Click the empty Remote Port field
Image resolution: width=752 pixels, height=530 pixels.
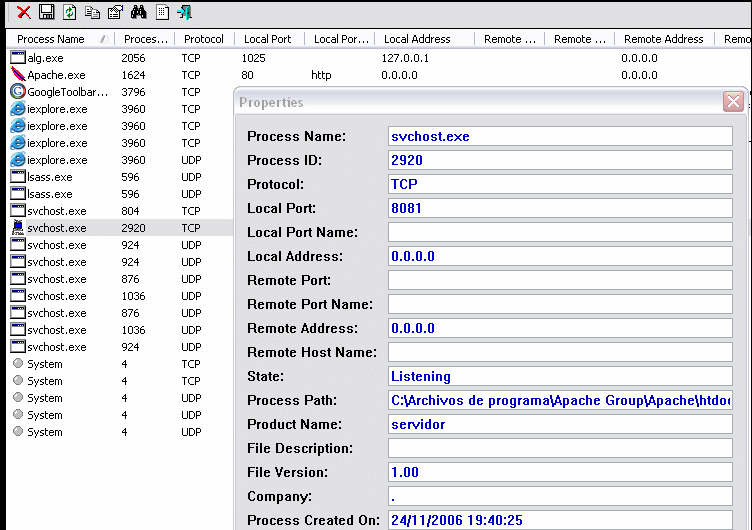[x=560, y=280]
